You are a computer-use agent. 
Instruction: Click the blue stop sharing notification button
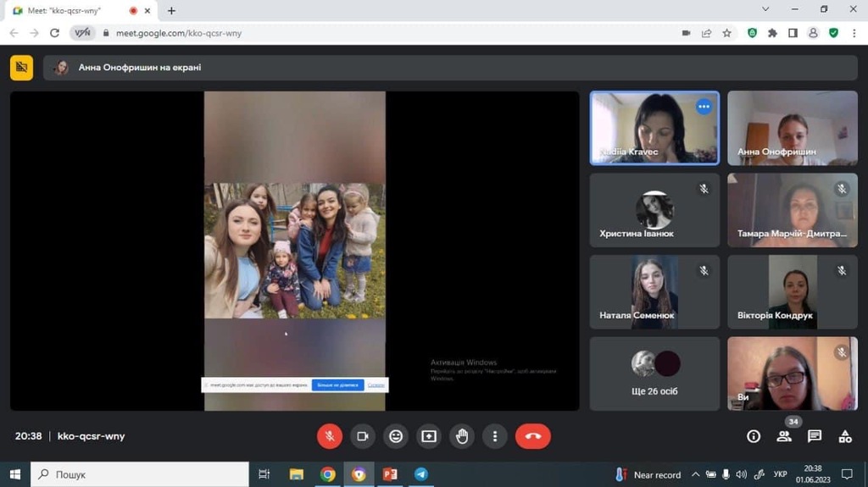pyautogui.click(x=337, y=385)
